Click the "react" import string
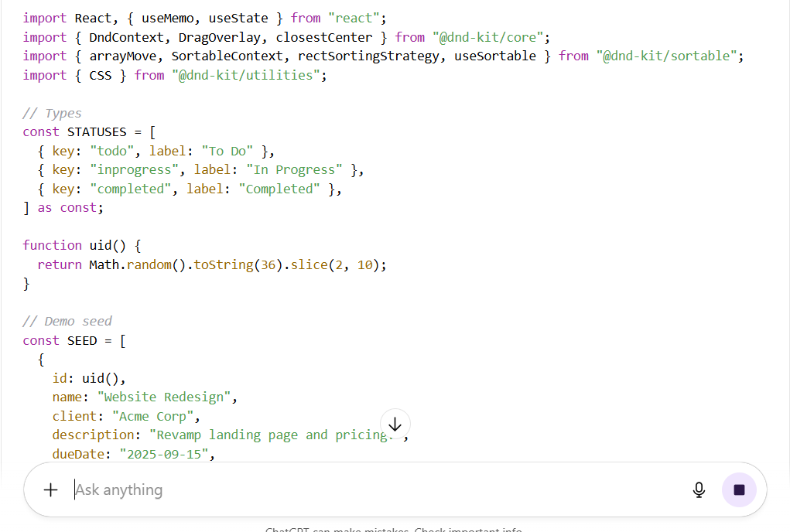 [x=354, y=18]
